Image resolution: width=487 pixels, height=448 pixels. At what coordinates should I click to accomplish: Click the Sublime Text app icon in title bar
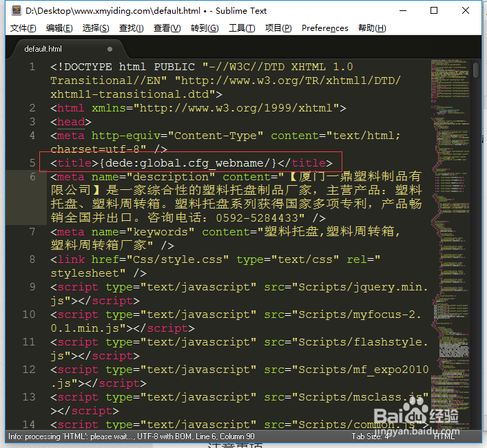point(16,10)
